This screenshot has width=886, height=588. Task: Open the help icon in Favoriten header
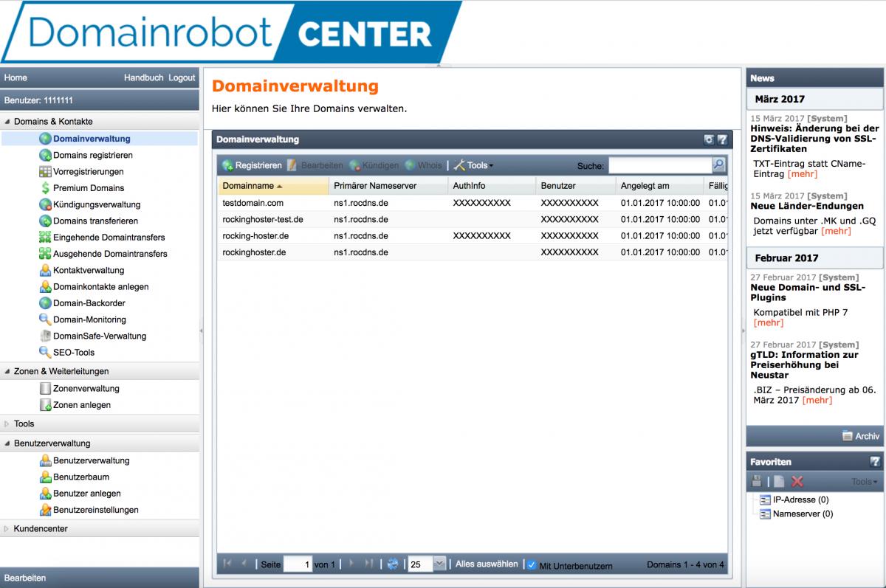pyautogui.click(x=875, y=462)
